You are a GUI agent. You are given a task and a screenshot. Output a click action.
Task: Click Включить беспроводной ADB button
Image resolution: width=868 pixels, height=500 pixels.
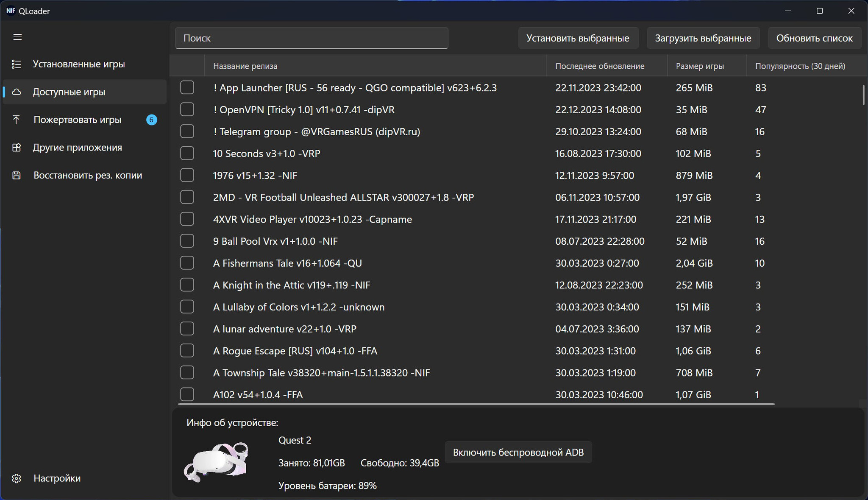pyautogui.click(x=518, y=453)
